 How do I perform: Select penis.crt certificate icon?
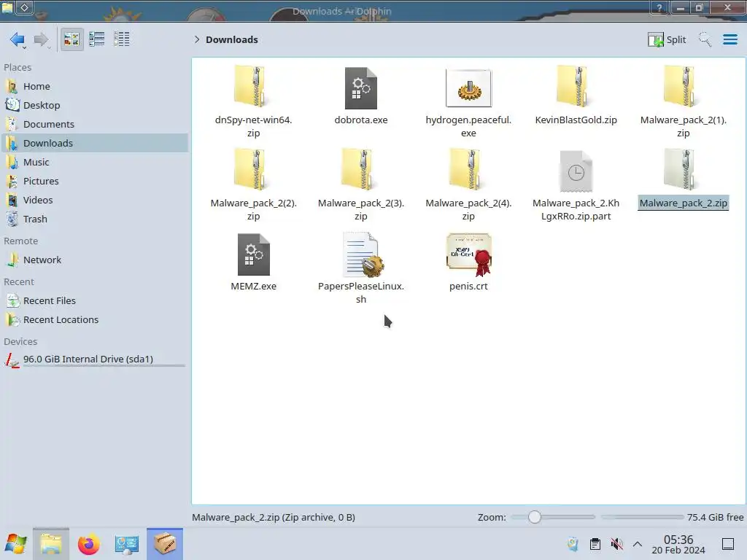click(469, 254)
